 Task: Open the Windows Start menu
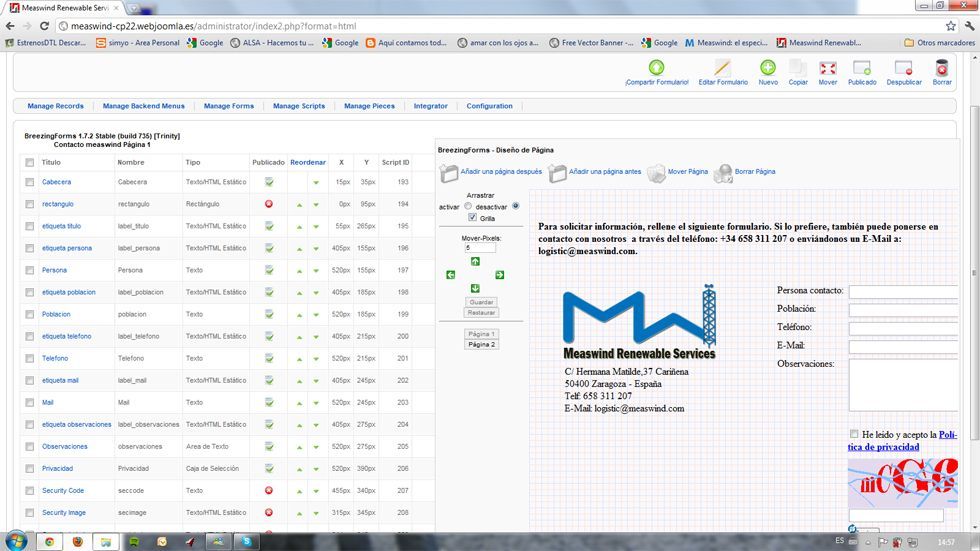click(16, 541)
